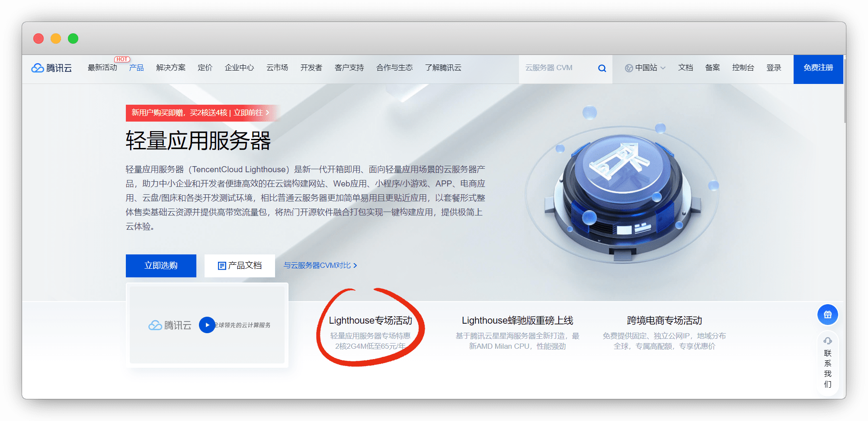This screenshot has width=868, height=421.
Task: Click the 控制台 console link
Action: (743, 68)
